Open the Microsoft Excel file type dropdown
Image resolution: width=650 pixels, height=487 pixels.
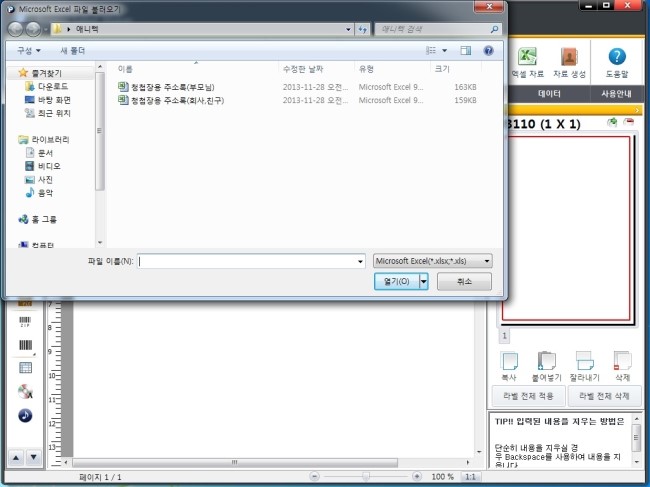[x=433, y=261]
